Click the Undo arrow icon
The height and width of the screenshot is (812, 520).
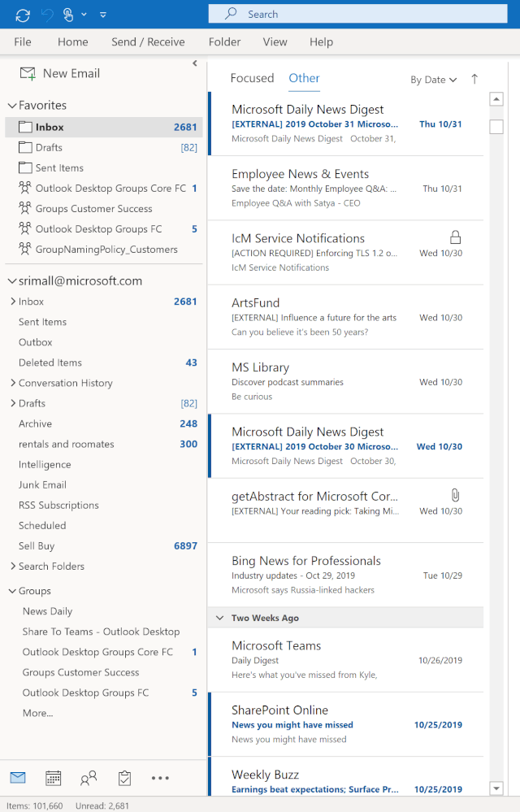pos(47,15)
